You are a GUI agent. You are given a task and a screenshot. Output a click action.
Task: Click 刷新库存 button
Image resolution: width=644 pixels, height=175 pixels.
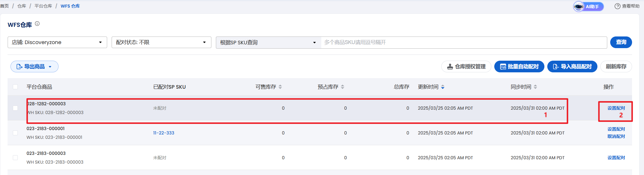click(616, 66)
